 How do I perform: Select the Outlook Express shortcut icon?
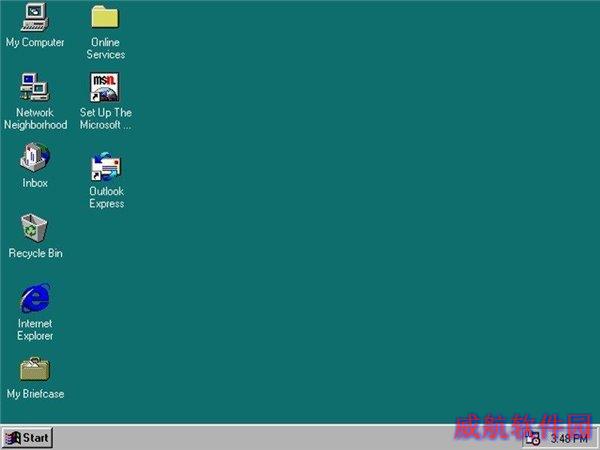(106, 166)
